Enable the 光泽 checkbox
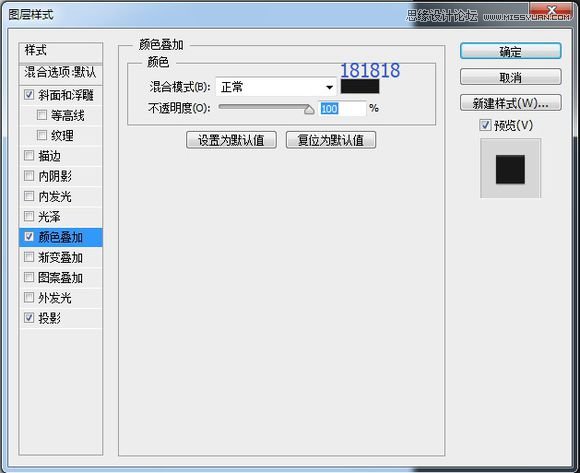Image resolution: width=580 pixels, height=473 pixels. pyautogui.click(x=29, y=216)
